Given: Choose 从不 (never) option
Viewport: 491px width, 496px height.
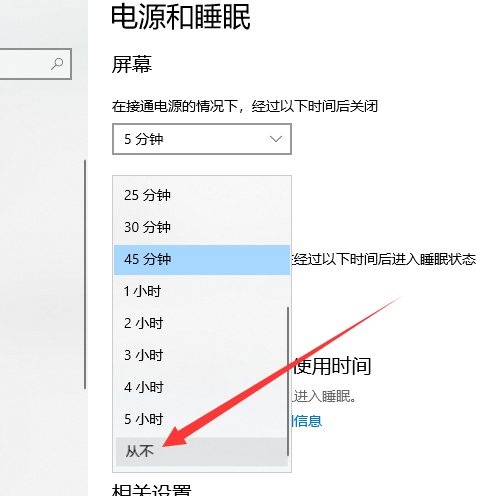Looking at the screenshot, I should [x=202, y=452].
